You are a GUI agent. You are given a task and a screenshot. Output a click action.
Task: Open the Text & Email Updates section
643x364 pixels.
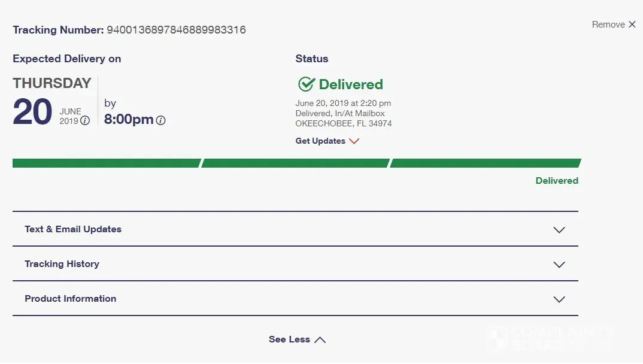(x=73, y=229)
